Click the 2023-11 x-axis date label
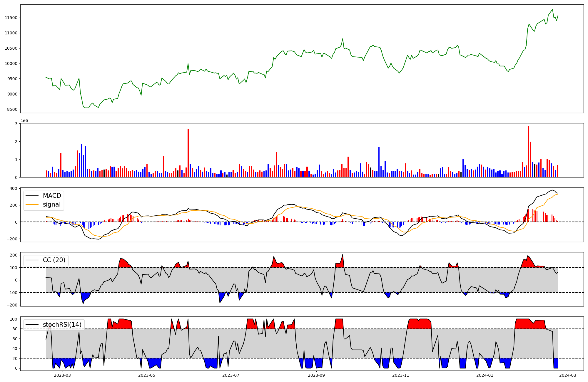Image resolution: width=588 pixels, height=382 pixels. (401, 375)
